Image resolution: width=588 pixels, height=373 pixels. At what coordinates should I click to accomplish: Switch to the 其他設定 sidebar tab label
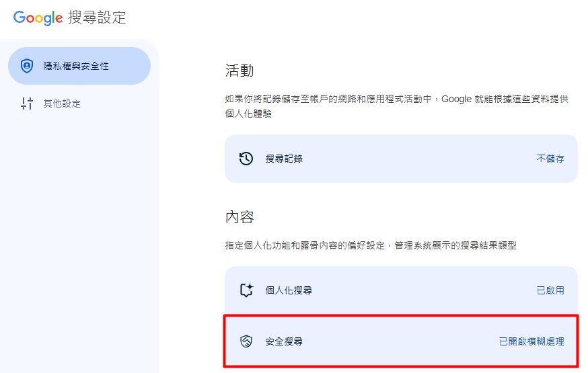click(x=62, y=103)
